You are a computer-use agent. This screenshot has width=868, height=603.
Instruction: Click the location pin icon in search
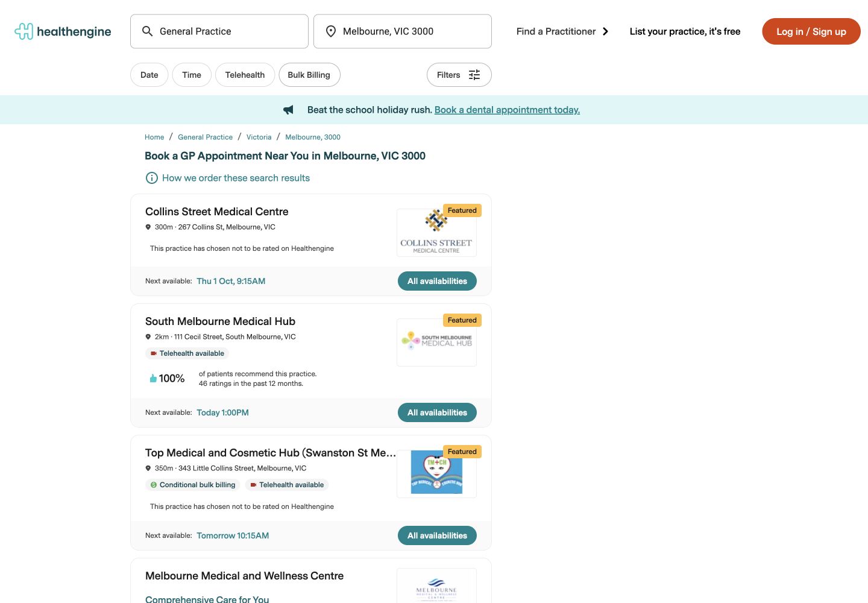[330, 31]
